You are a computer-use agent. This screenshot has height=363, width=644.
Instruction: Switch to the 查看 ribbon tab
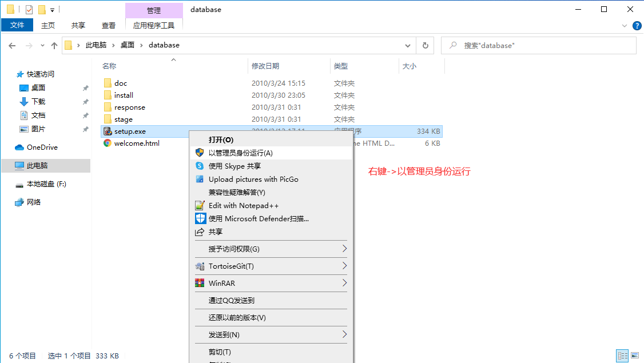(x=108, y=25)
